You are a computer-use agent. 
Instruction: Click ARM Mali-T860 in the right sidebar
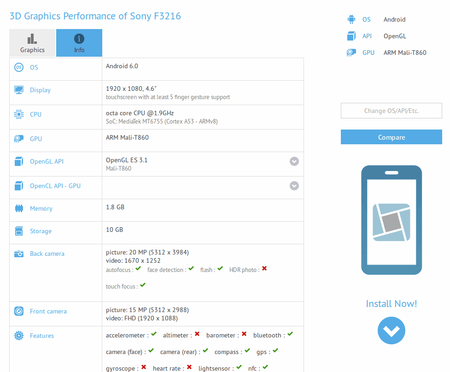(405, 53)
